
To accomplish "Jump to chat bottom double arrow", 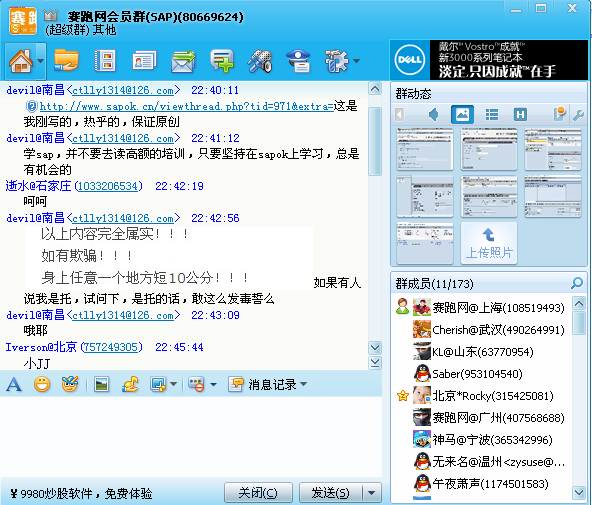I will pos(375,363).
